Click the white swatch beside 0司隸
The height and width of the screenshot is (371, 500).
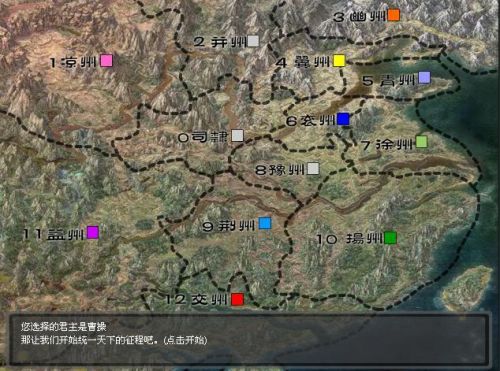tap(237, 136)
